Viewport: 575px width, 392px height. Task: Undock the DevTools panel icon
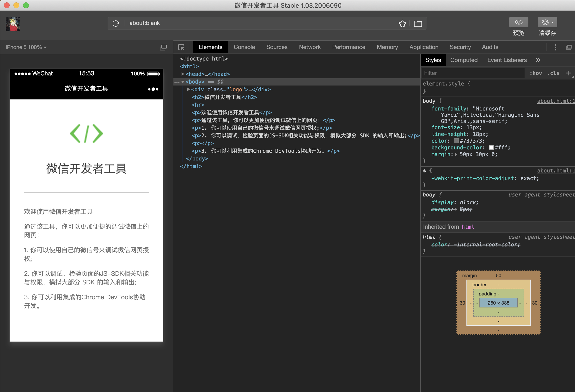click(569, 47)
